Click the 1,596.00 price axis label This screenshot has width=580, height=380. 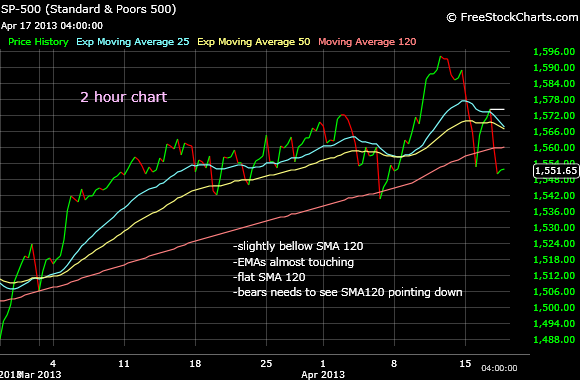click(554, 51)
